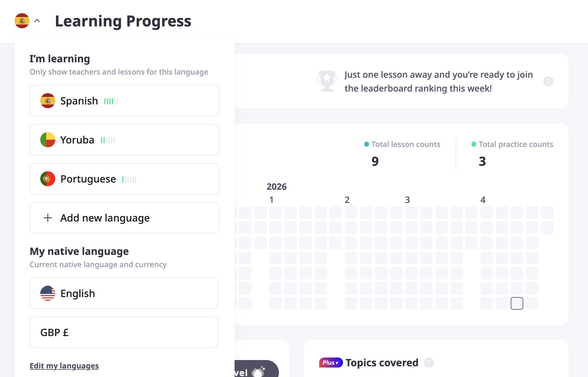Screen dimensions: 588x377
Task: Select Yoruba as learning language
Action: coord(124,140)
